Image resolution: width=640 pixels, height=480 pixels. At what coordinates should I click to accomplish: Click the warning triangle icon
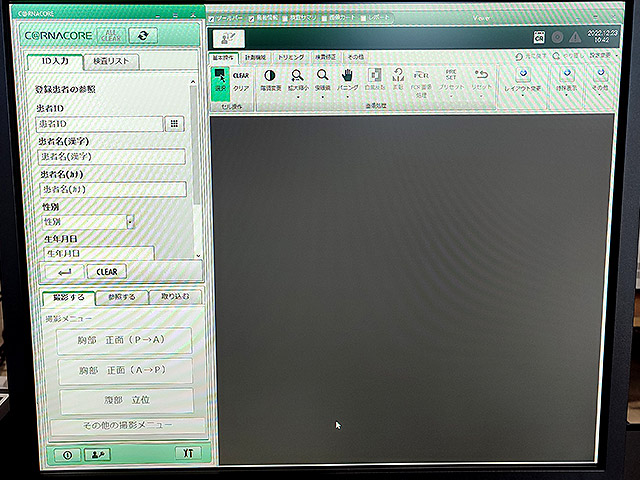575,37
